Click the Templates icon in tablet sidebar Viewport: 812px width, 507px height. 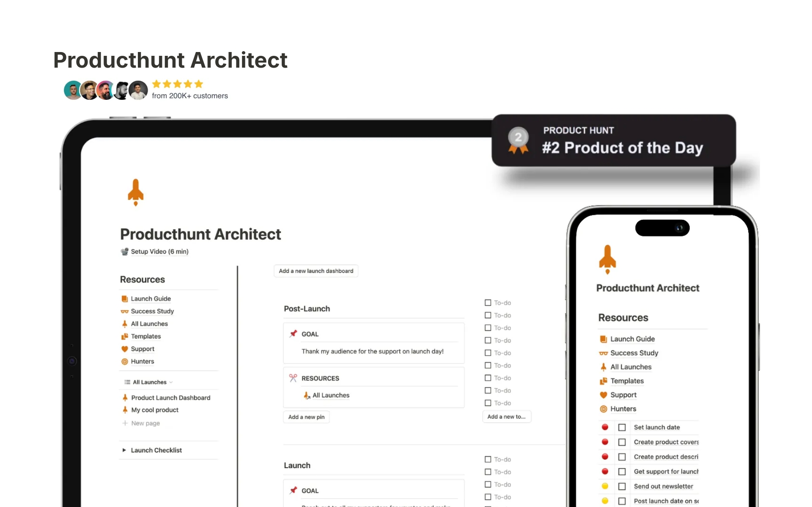pyautogui.click(x=125, y=337)
